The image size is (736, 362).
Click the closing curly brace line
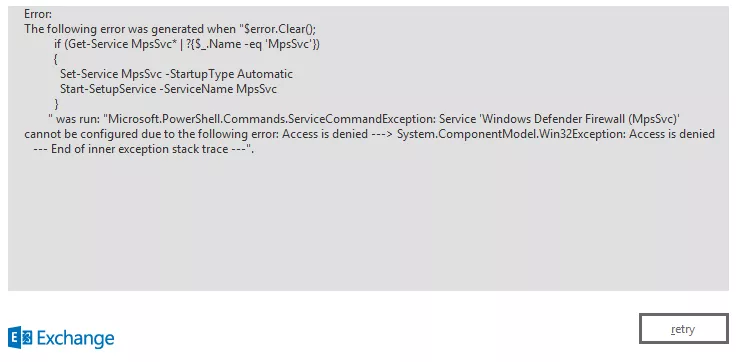tap(57, 104)
